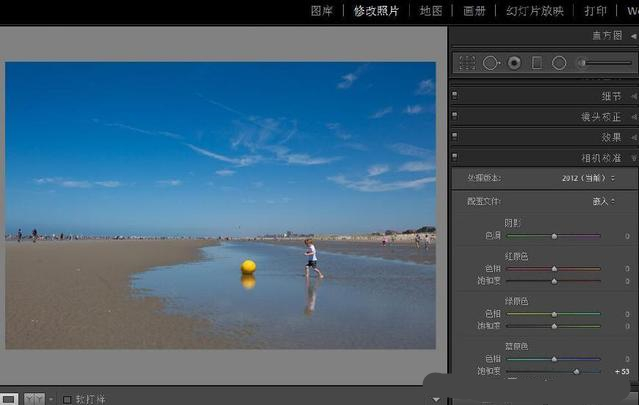This screenshot has width=639, height=405.
Task: Switch to the 图库 Library module
Action: (x=321, y=11)
